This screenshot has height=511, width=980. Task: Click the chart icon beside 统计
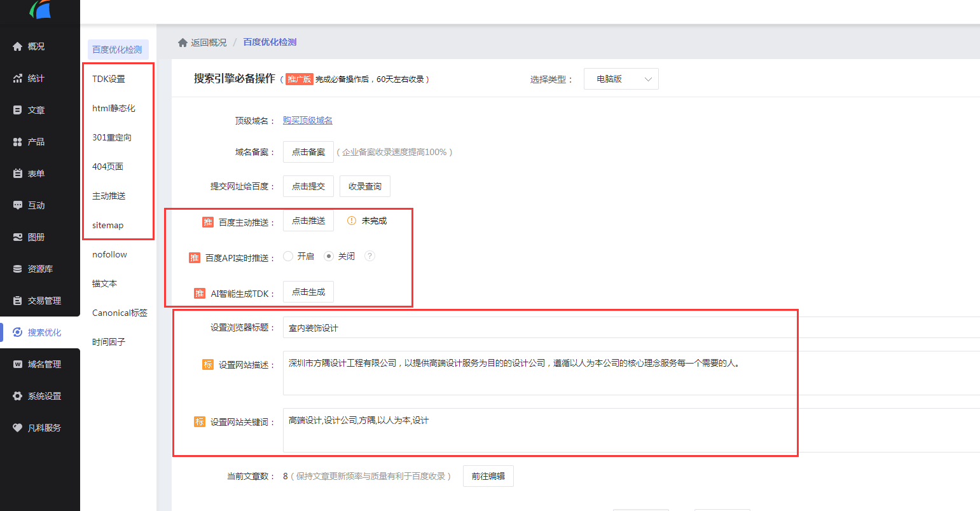coord(18,78)
